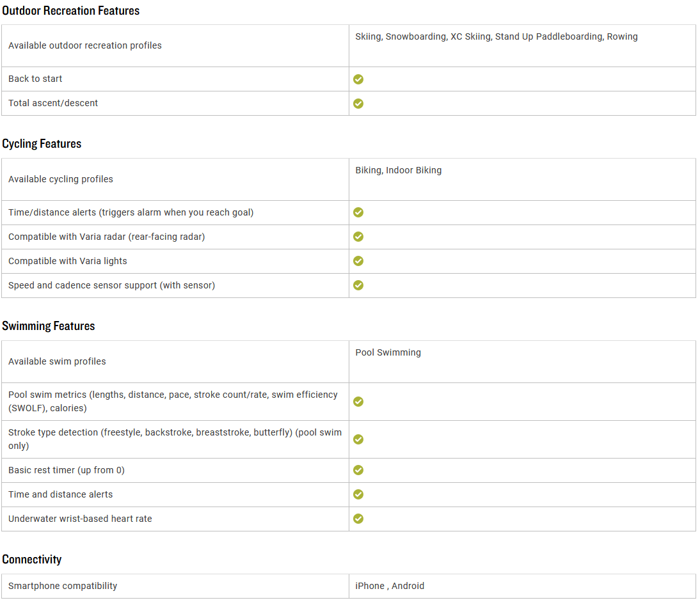
Task: Click the Underwater wrist-based heart rate checkmark
Action: tap(358, 519)
